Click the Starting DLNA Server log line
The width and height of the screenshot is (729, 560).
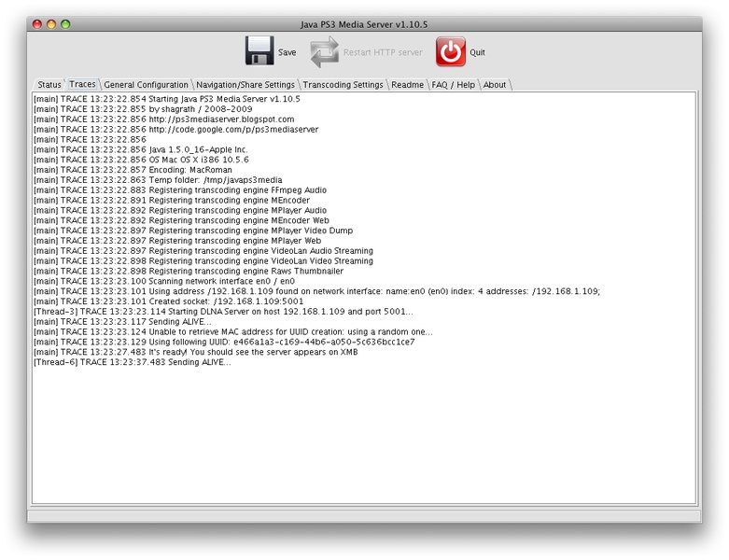(x=223, y=312)
